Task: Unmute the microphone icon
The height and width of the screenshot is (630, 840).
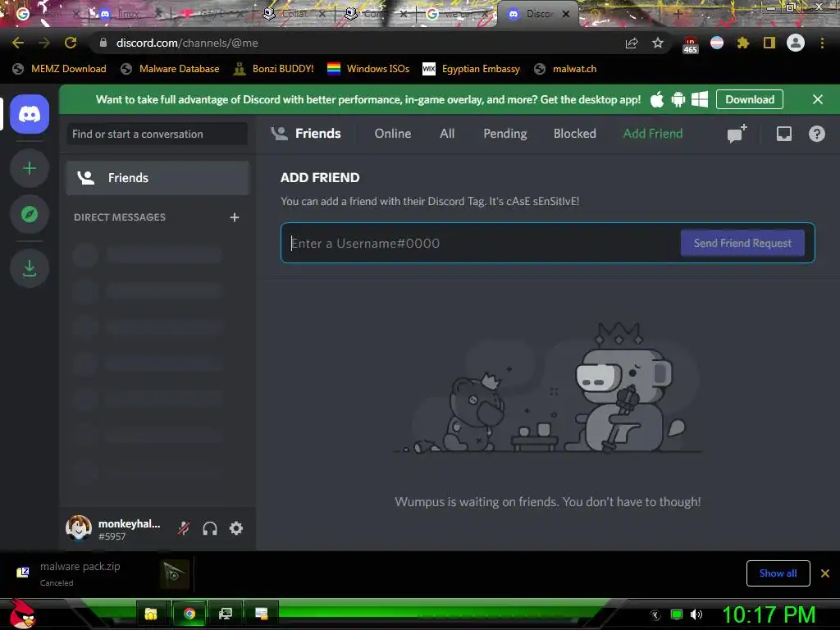Action: click(184, 528)
